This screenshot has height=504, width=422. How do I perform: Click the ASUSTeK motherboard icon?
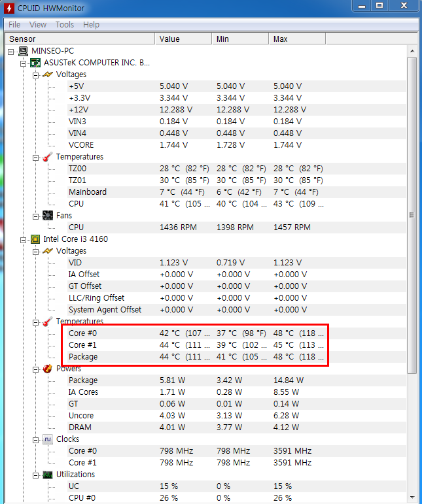[x=35, y=63]
